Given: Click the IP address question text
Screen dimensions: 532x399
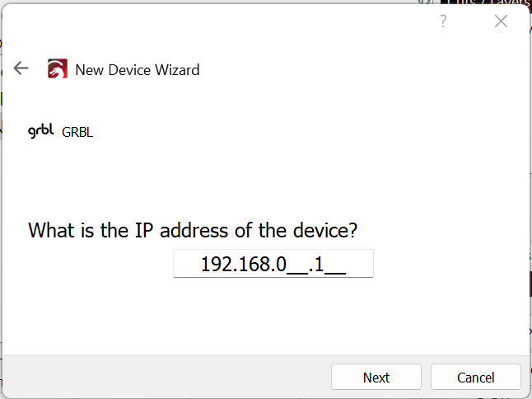Looking at the screenshot, I should click(x=193, y=230).
